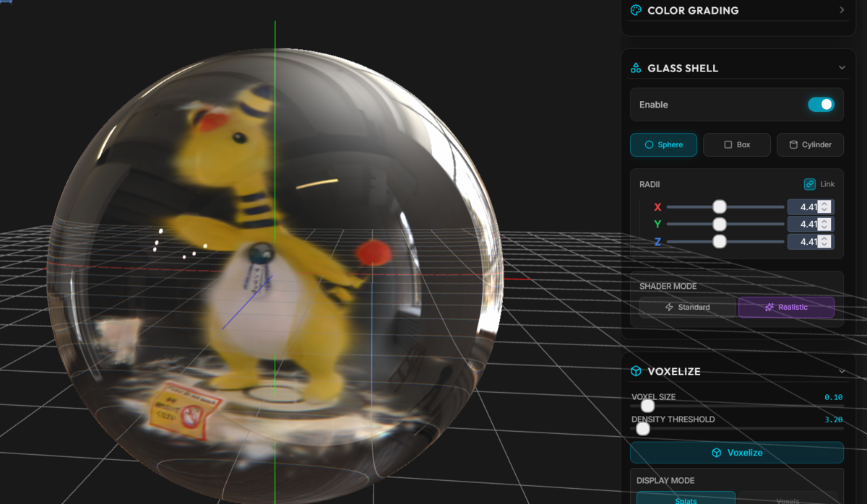Screen dimensions: 867x504
Task: Click the Voxelize section cube icon
Action: click(636, 371)
